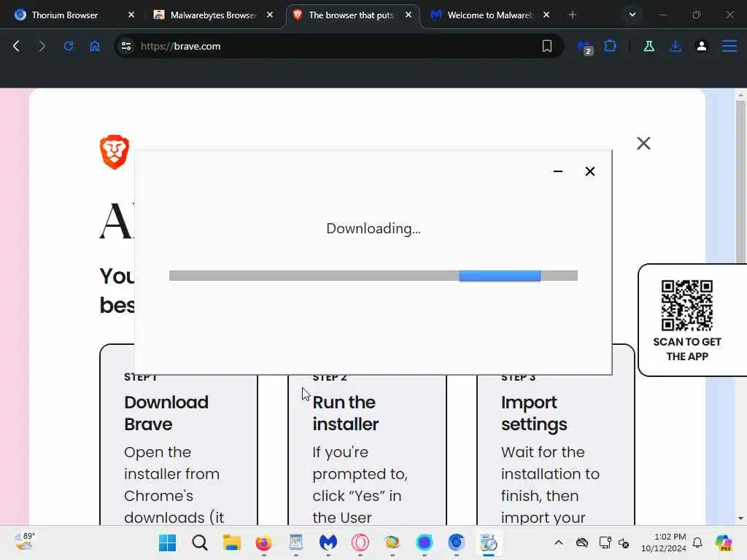747x560 pixels.
Task: Open the active installer taskbar icon
Action: pyautogui.click(x=488, y=542)
